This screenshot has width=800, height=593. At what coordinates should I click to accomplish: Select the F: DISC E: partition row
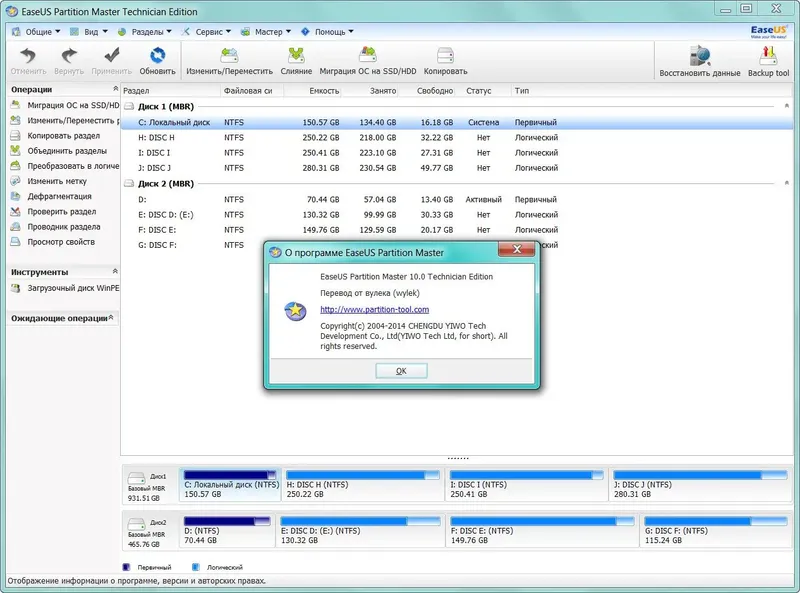457,230
